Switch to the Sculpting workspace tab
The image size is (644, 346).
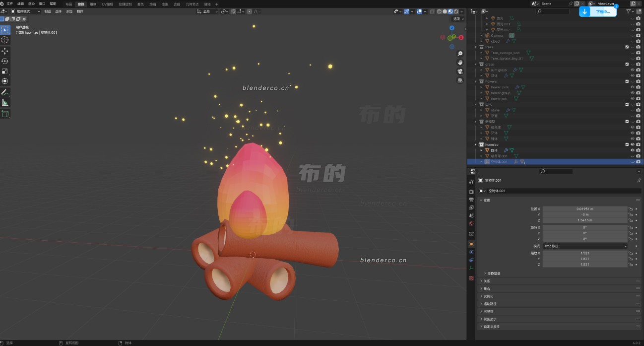tap(93, 4)
